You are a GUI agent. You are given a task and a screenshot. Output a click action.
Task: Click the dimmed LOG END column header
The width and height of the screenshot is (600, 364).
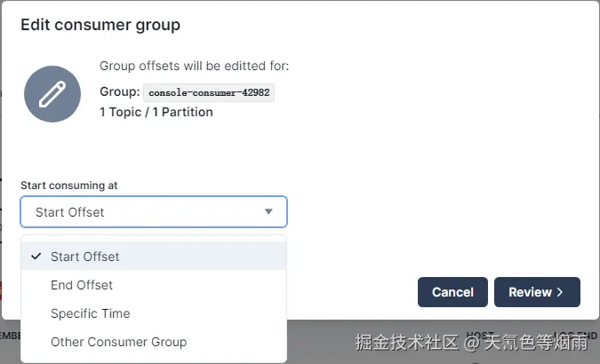click(x=575, y=336)
